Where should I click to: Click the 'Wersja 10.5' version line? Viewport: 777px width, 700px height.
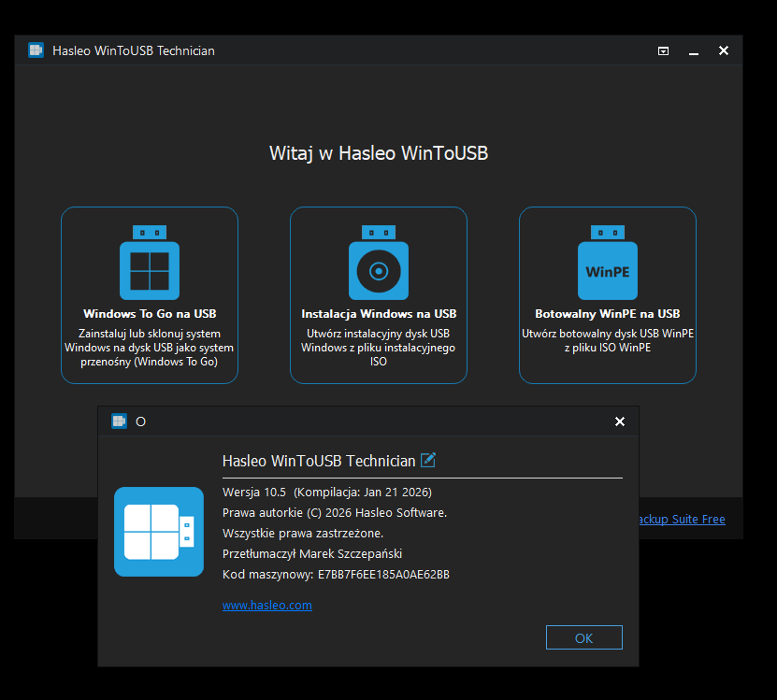(x=327, y=492)
